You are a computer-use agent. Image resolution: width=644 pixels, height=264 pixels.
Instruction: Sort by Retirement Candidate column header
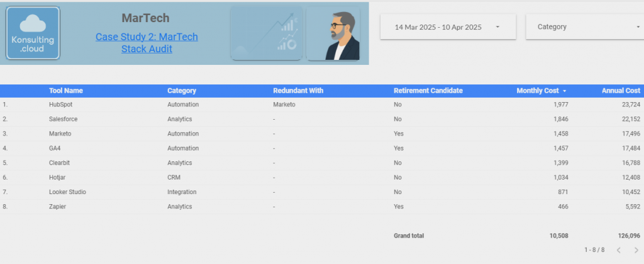[428, 91]
